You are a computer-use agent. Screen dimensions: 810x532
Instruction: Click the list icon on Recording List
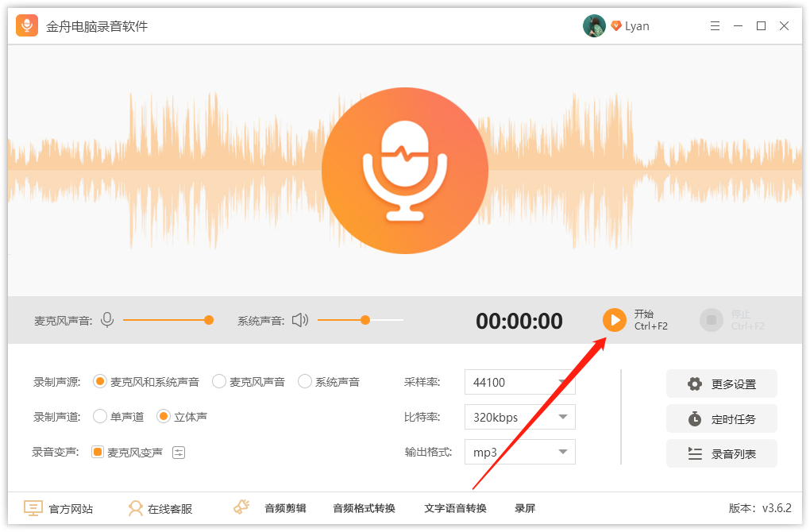click(x=695, y=453)
